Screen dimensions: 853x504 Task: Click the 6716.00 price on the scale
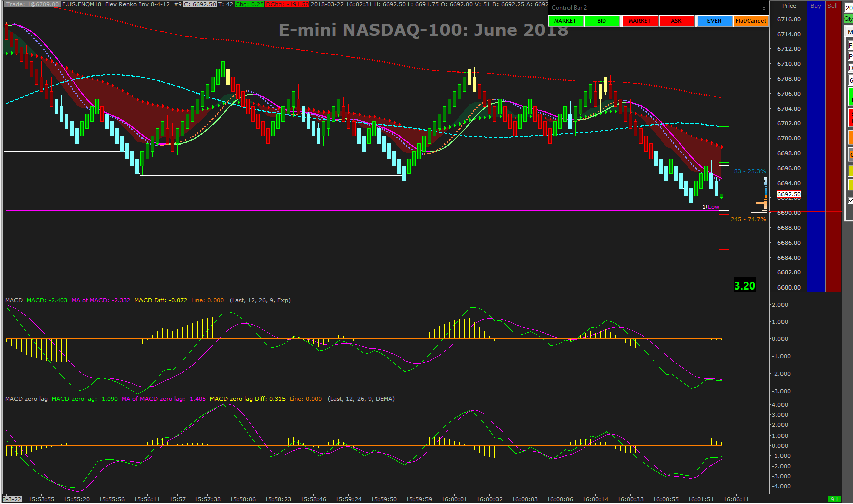coord(789,19)
